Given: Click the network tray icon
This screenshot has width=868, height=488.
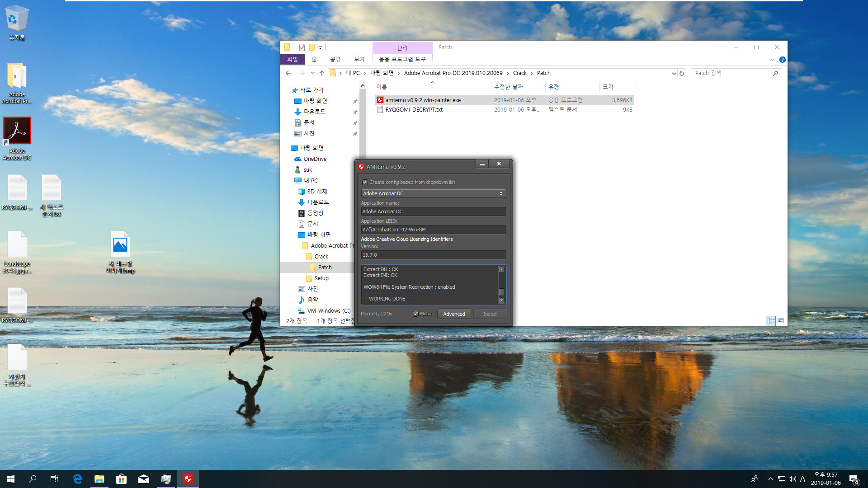Looking at the screenshot, I should coord(782,479).
